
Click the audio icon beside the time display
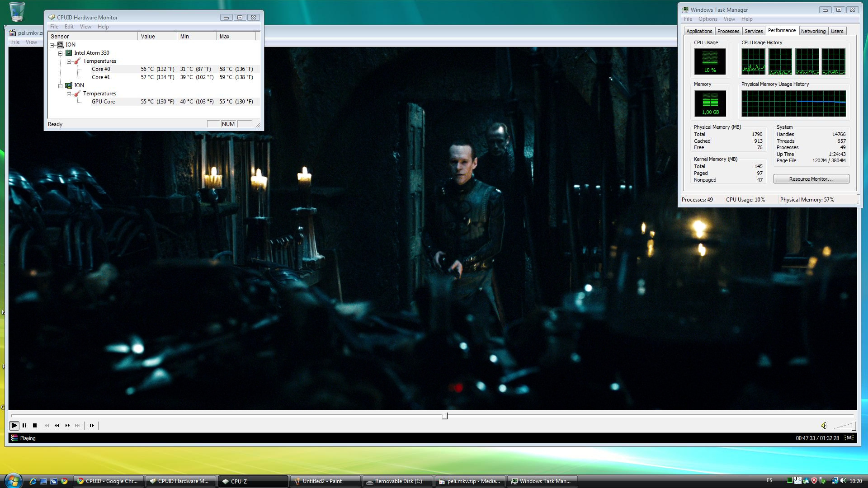click(x=850, y=437)
